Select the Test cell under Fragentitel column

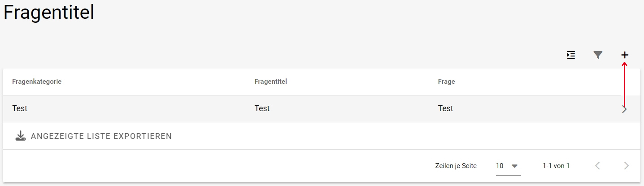click(262, 108)
